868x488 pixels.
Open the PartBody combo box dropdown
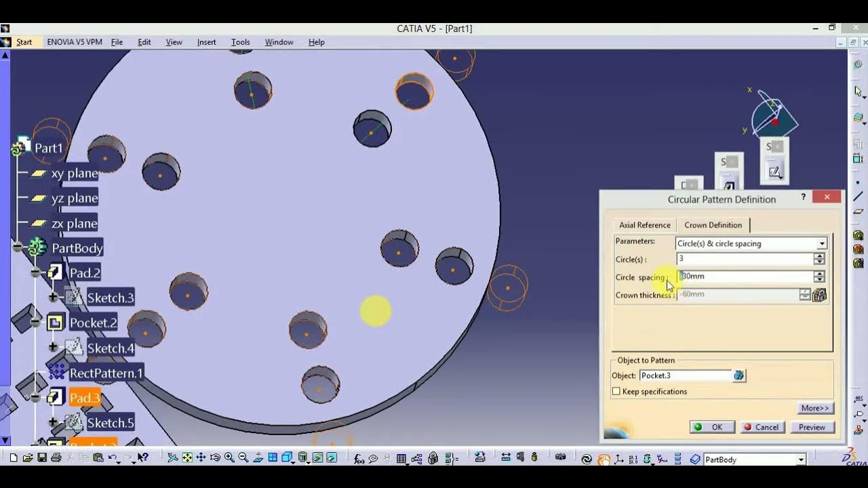coord(801,460)
